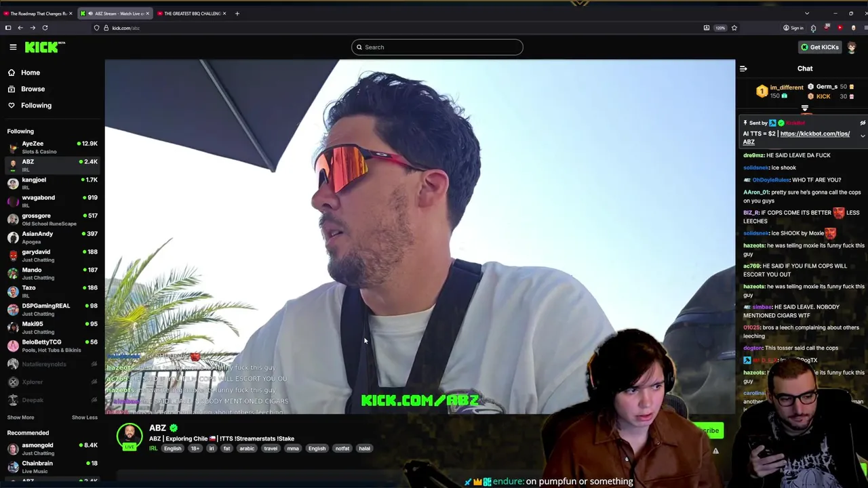Open AsianAndy channel

pyautogui.click(x=52, y=237)
